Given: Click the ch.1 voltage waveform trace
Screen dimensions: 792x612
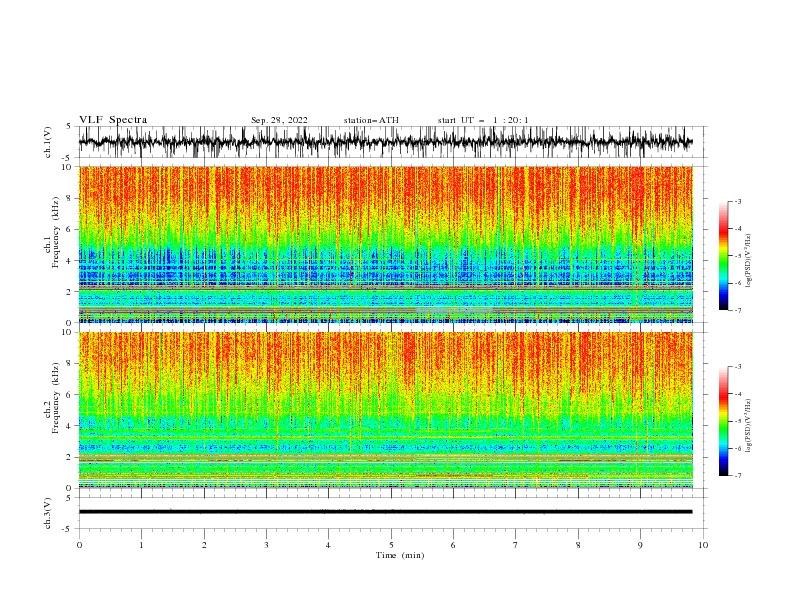Looking at the screenshot, I should [x=385, y=142].
